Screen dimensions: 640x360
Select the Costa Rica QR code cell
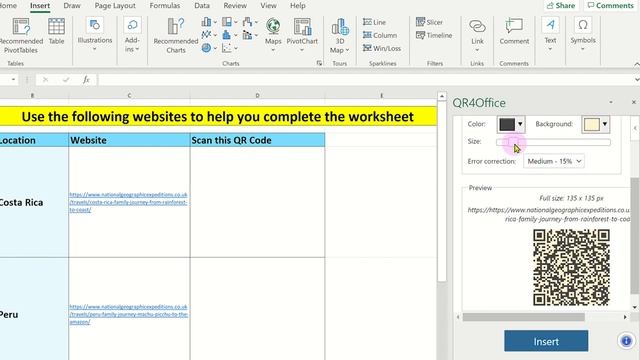point(257,202)
